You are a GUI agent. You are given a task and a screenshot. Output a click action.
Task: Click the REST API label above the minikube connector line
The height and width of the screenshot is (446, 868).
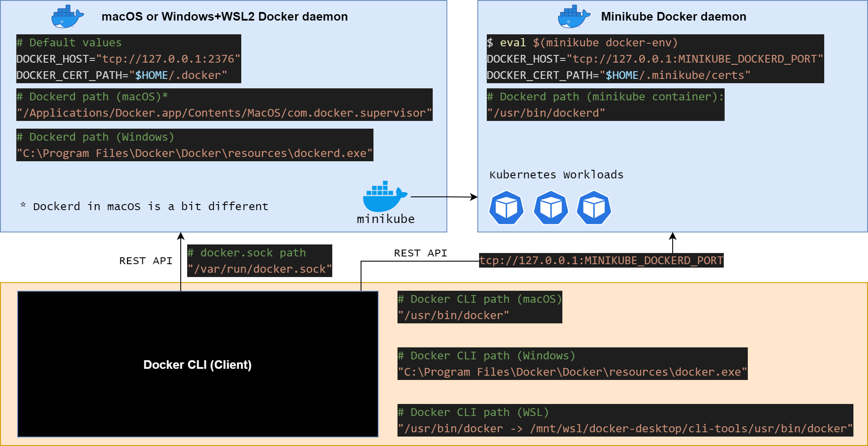(421, 253)
